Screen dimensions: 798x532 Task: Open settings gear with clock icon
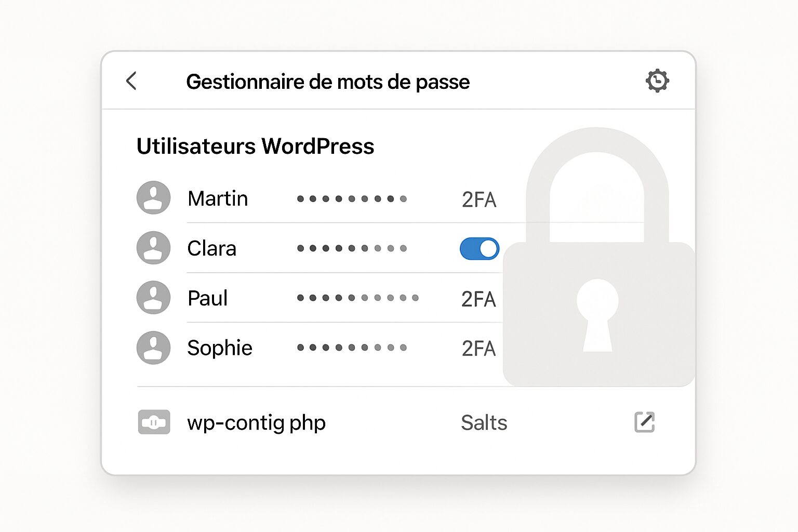[x=657, y=81]
